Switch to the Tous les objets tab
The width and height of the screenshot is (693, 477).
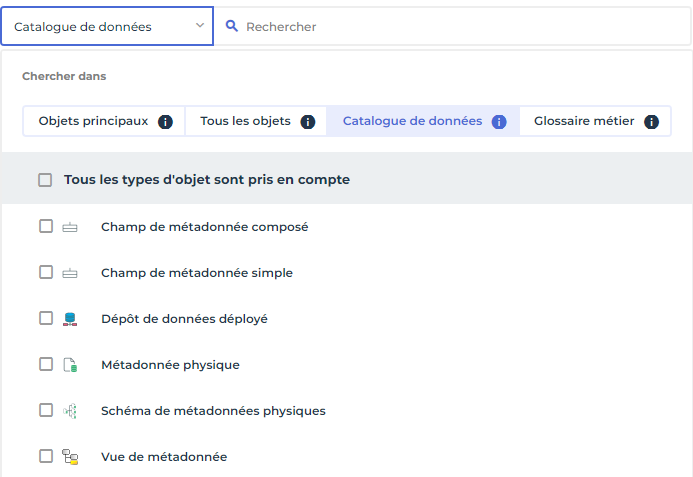[245, 121]
